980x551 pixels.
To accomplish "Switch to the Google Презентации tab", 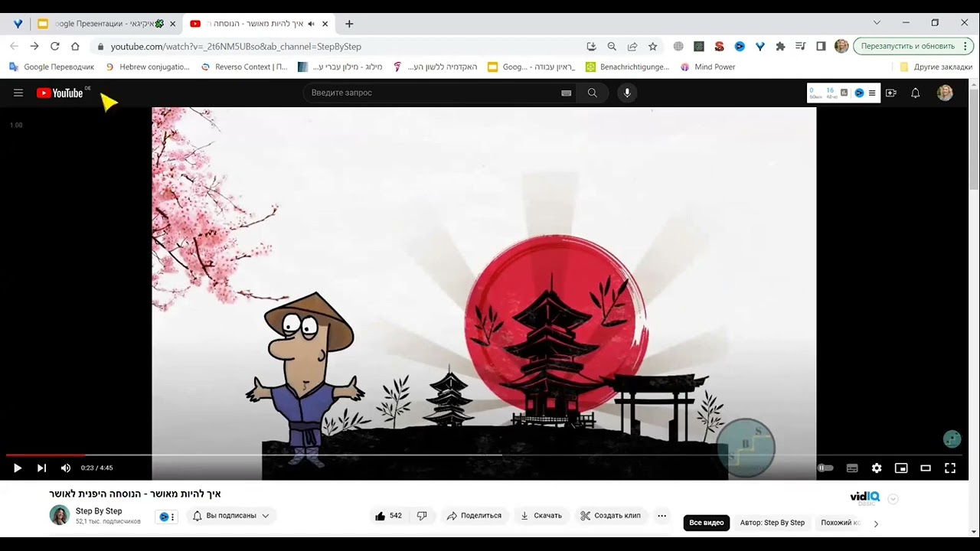I will point(106,24).
